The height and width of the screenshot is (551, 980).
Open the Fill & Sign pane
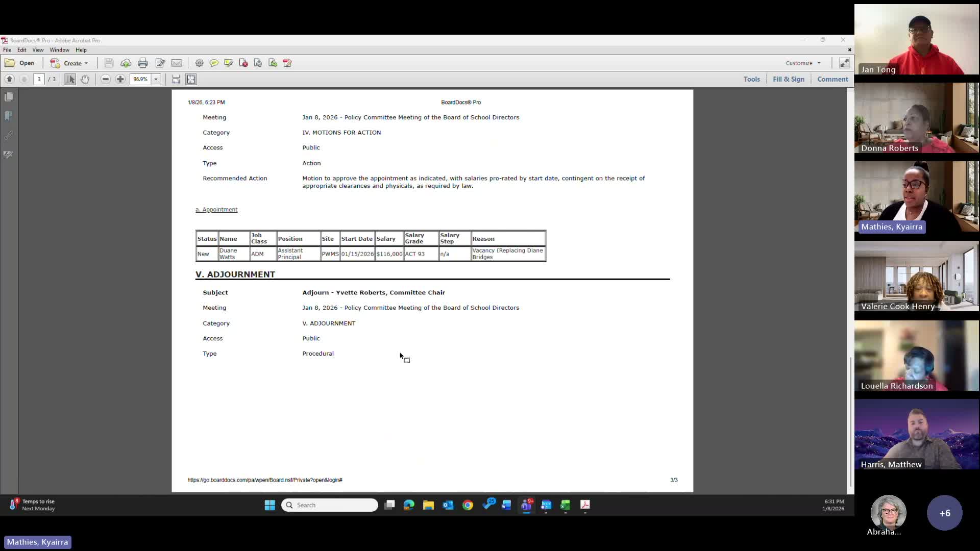[788, 79]
